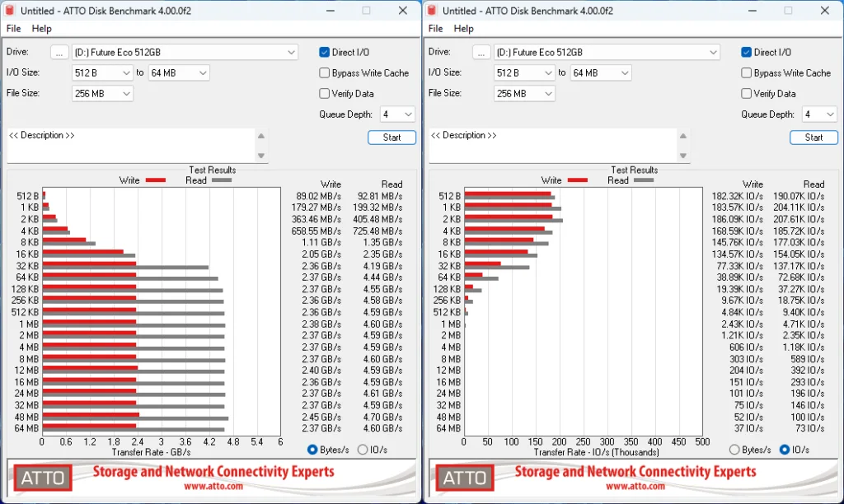Click read value '4.70 GB/s' in left window
Viewport: 844px width, 504px height.
(382, 417)
